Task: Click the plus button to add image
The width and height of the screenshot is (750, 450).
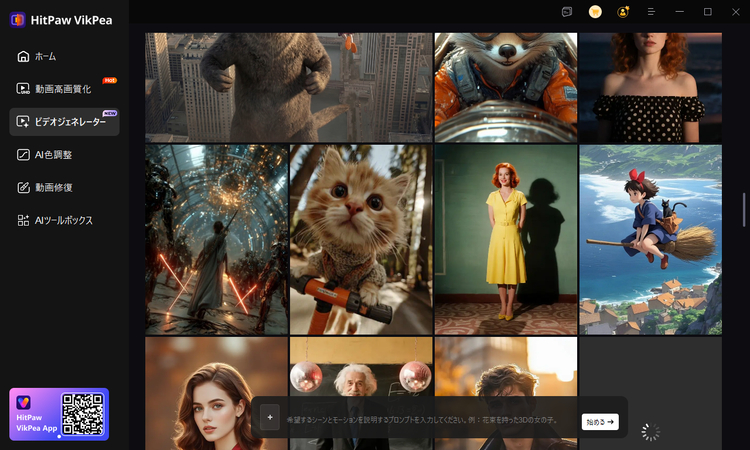Action: 270,417
